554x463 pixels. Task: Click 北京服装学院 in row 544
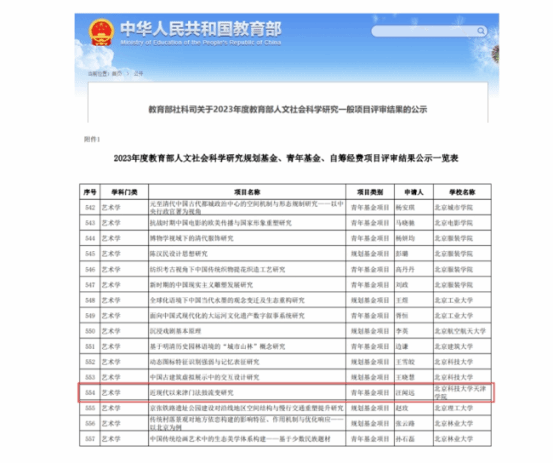(454, 239)
